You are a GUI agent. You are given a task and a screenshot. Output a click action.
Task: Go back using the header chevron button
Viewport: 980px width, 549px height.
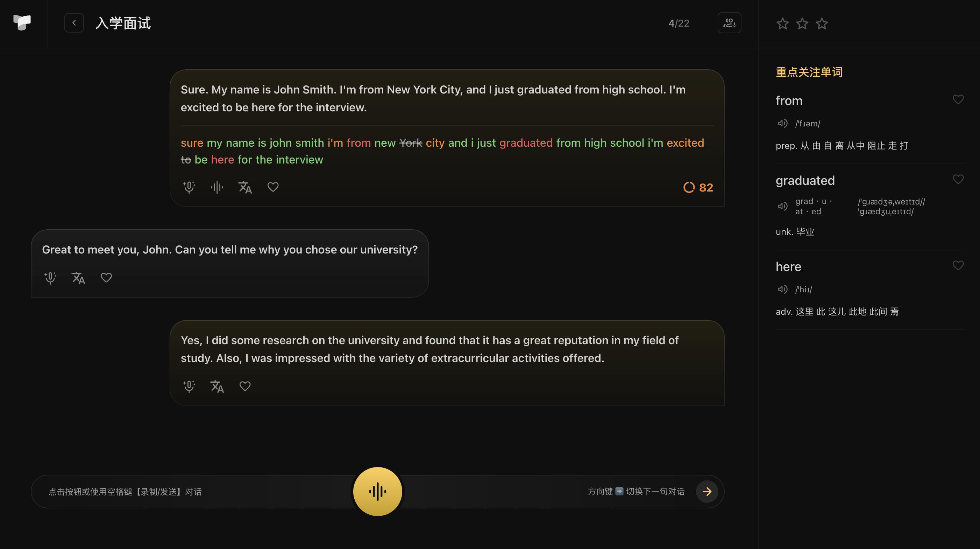pyautogui.click(x=74, y=23)
